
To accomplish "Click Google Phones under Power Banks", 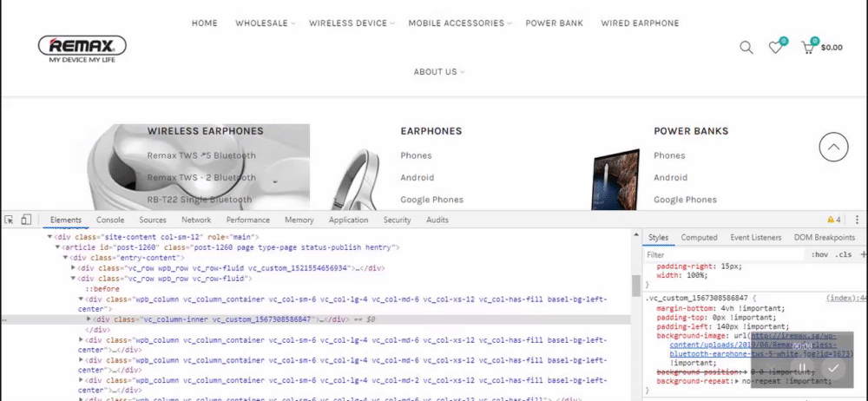I will (686, 200).
